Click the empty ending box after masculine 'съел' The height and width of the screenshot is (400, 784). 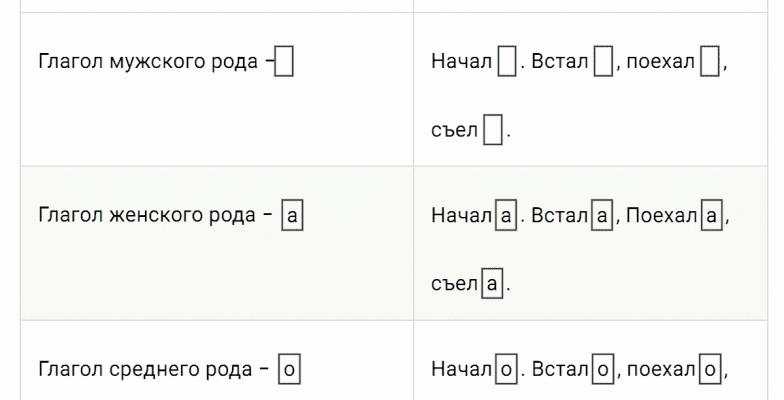pyautogui.click(x=492, y=131)
